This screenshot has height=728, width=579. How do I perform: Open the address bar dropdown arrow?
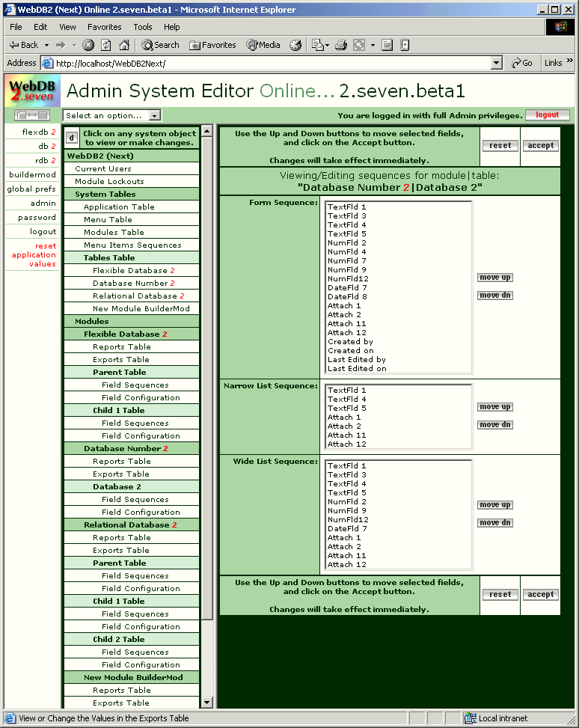coord(497,63)
